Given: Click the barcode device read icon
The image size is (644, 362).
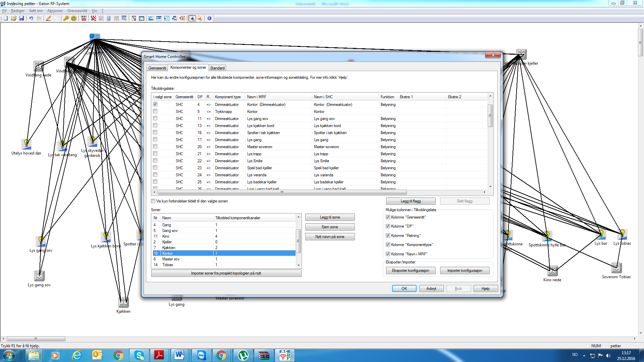Looking at the screenshot, I should click(x=84, y=18).
